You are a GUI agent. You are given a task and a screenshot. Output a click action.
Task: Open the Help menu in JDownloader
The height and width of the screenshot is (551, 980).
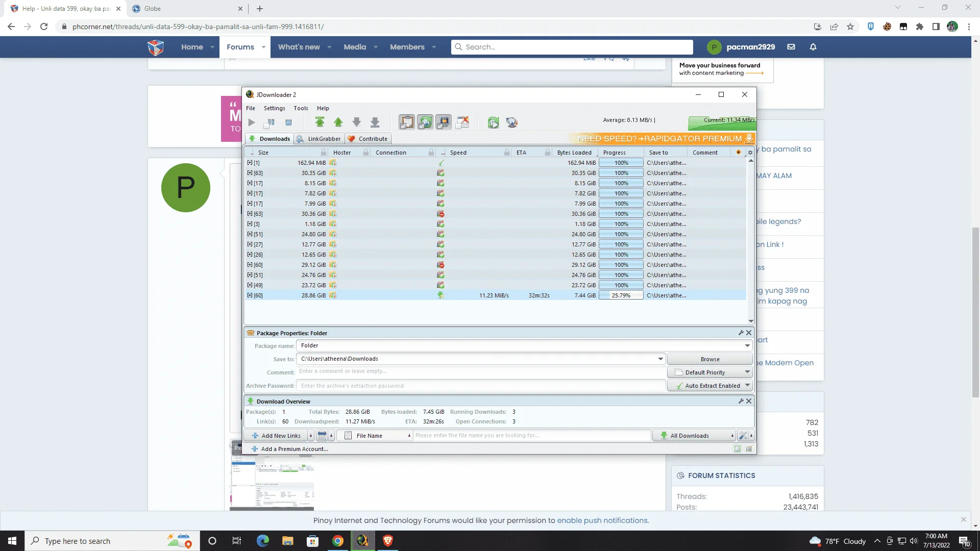pos(323,108)
